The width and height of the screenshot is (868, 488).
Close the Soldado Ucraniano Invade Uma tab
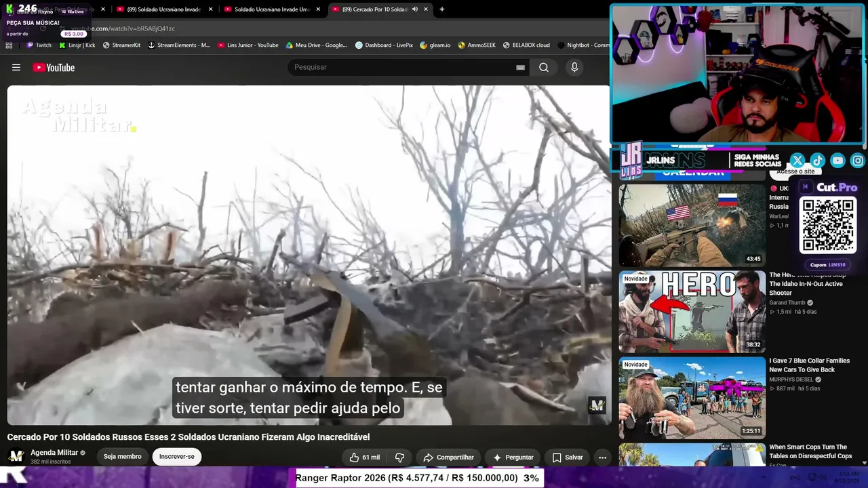(x=318, y=9)
